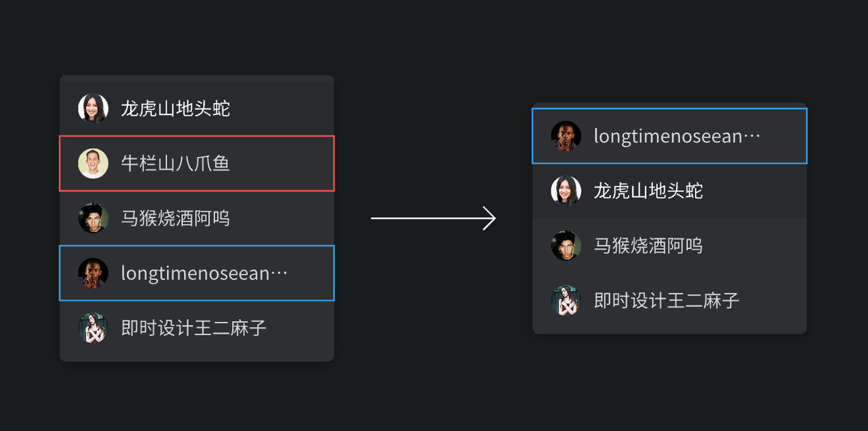
Task: Click 马猴烧酒阿呜's avatar in the left list
Action: pyautogui.click(x=93, y=218)
